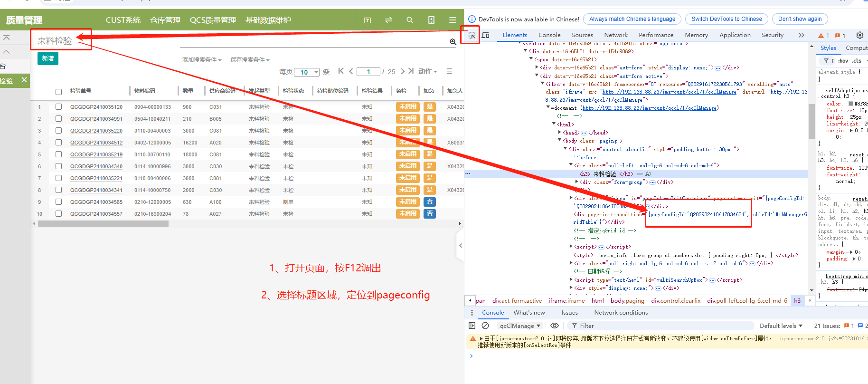868x384 pixels.
Task: Click Don't show again button
Action: tap(800, 19)
